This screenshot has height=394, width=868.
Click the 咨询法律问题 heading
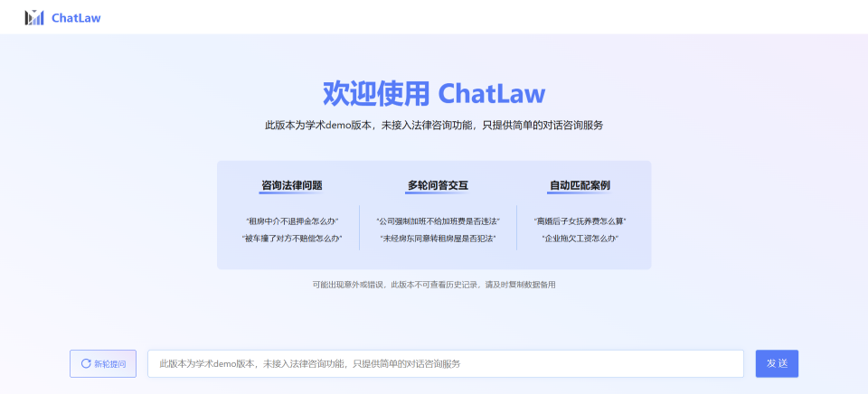[292, 185]
